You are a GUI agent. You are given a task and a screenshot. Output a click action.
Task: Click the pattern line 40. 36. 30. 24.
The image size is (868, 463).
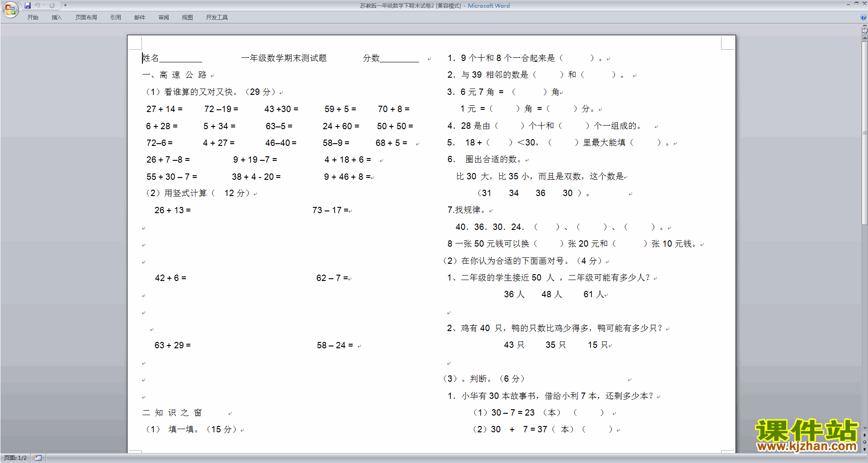(490, 227)
